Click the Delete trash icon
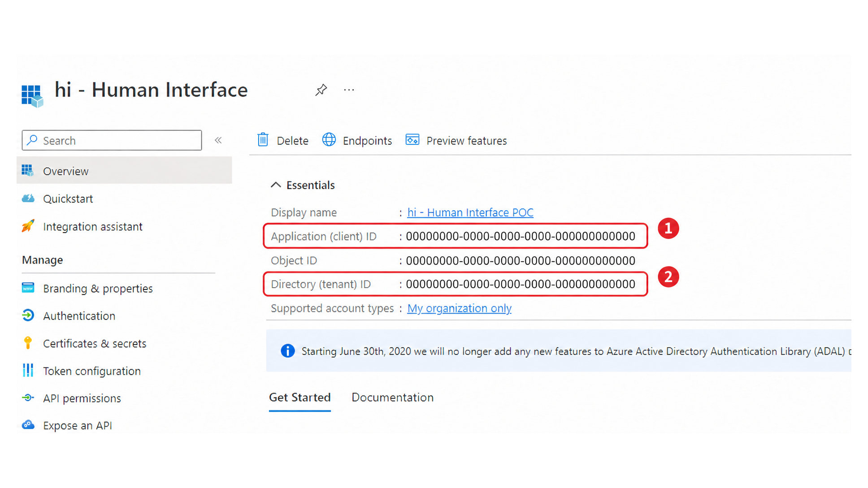The image size is (868, 488). (x=263, y=140)
